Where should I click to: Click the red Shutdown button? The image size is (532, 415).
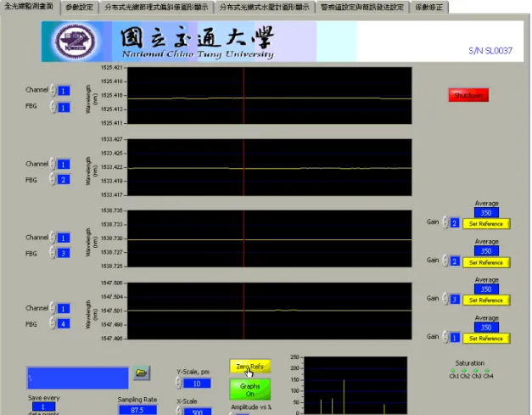point(468,95)
